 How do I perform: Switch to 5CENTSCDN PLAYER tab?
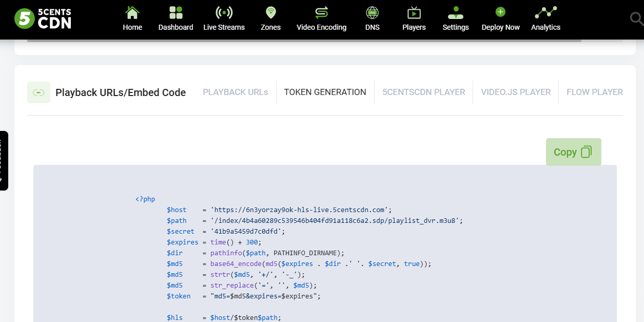pyautogui.click(x=424, y=92)
